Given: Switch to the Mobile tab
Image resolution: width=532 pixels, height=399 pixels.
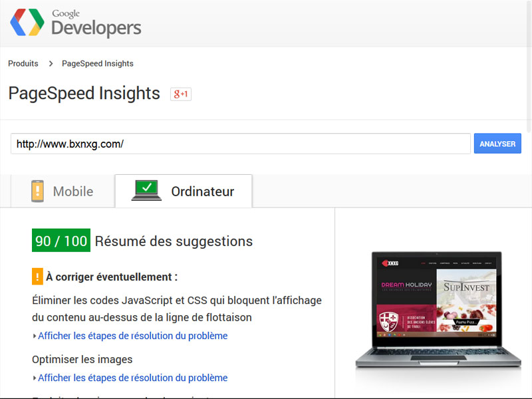Looking at the screenshot, I should tap(63, 191).
